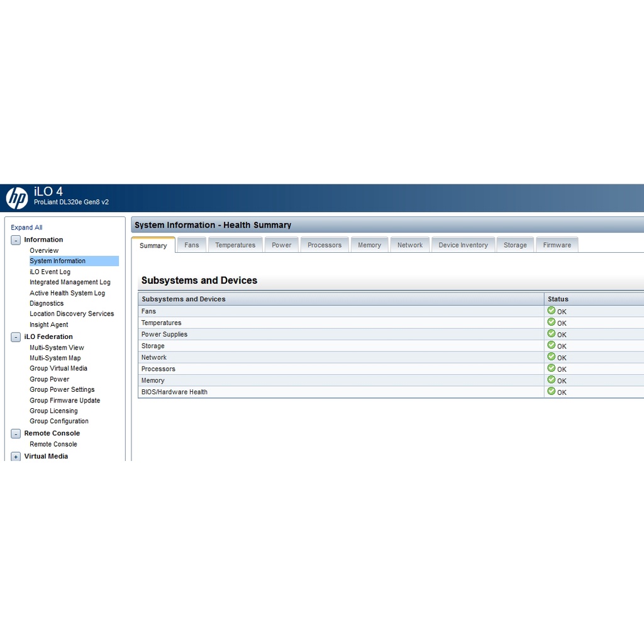Image resolution: width=644 pixels, height=644 pixels.
Task: Open the Firmware tab
Action: coord(557,245)
